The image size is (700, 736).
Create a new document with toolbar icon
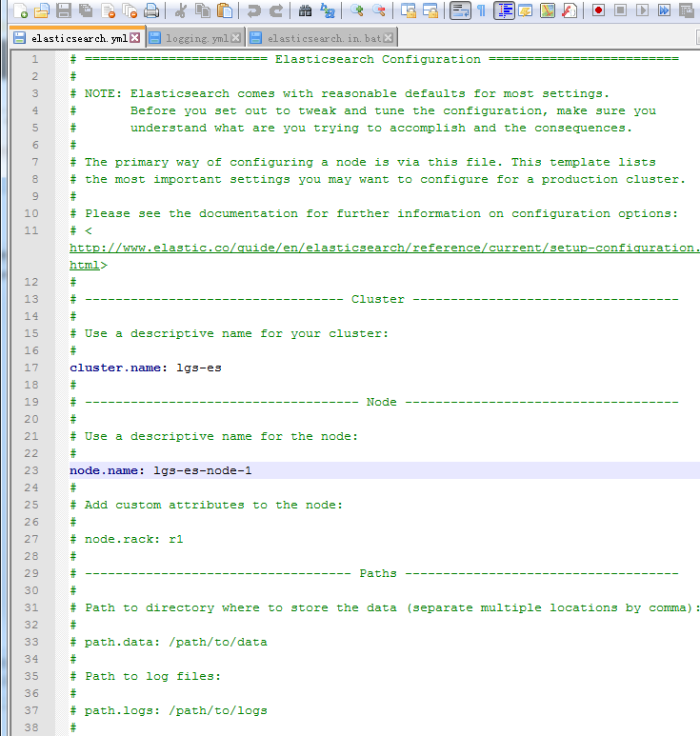coord(20,10)
